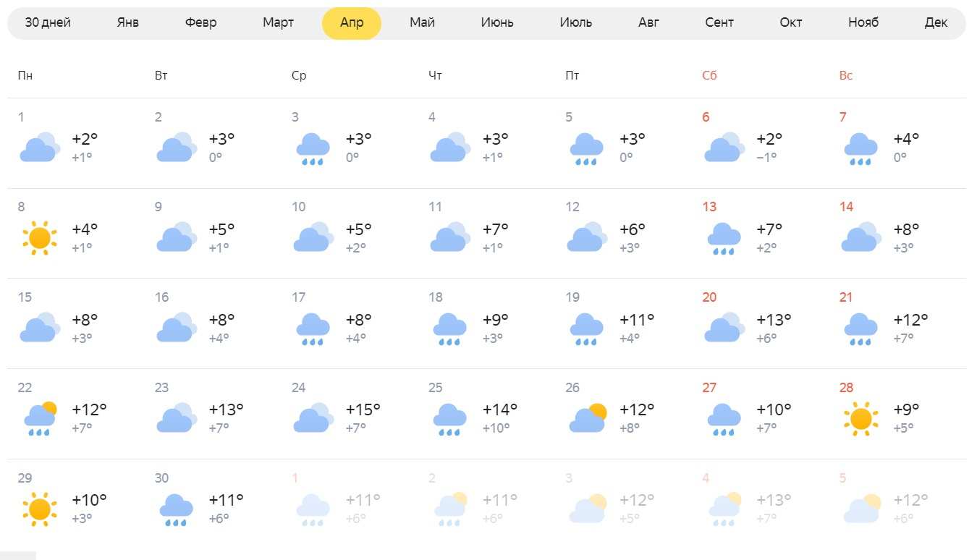The height and width of the screenshot is (560, 977).
Task: Click the rain cloud icon for April 3
Action: (313, 148)
